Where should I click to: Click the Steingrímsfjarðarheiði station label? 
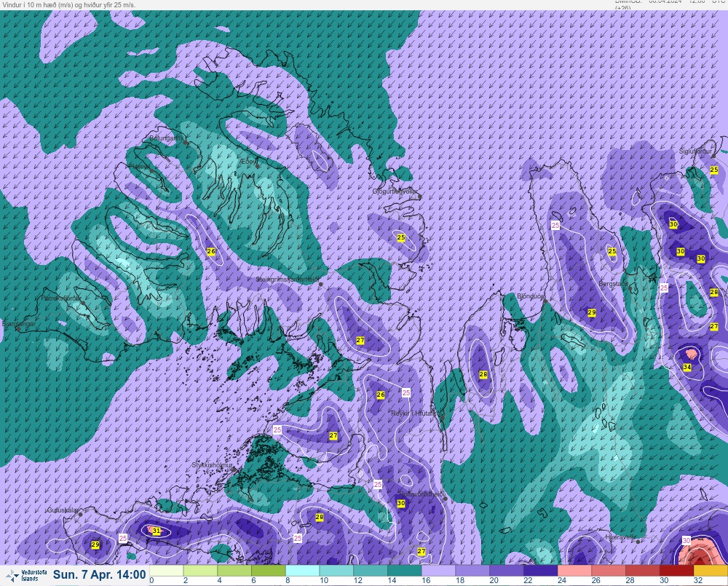point(288,280)
